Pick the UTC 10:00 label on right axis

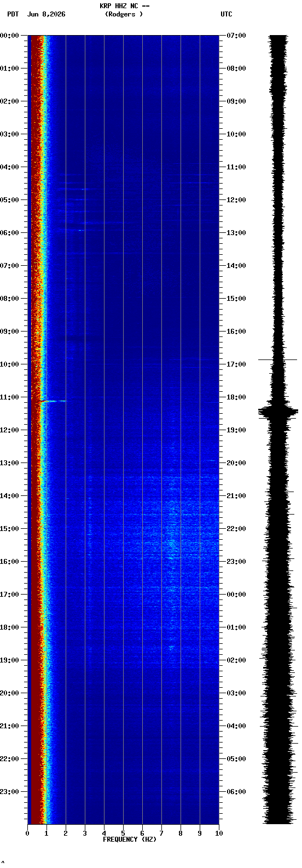(236, 134)
